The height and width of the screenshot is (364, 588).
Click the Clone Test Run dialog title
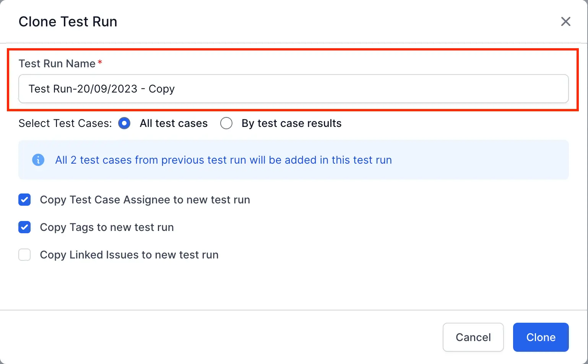point(68,22)
